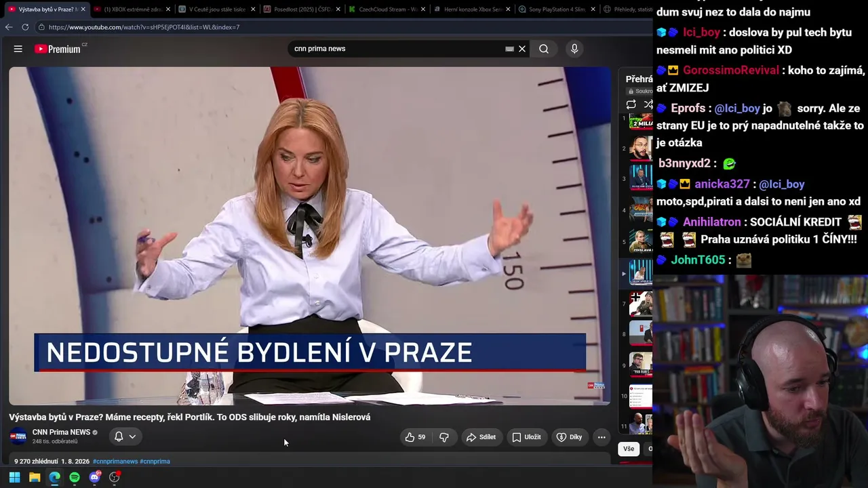Open the Windows Start menu

14,477
